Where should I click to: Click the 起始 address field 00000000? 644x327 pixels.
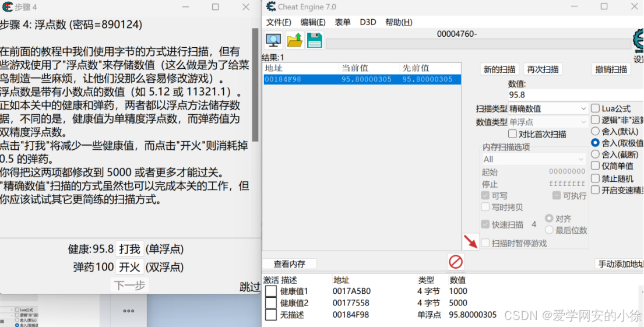click(567, 172)
